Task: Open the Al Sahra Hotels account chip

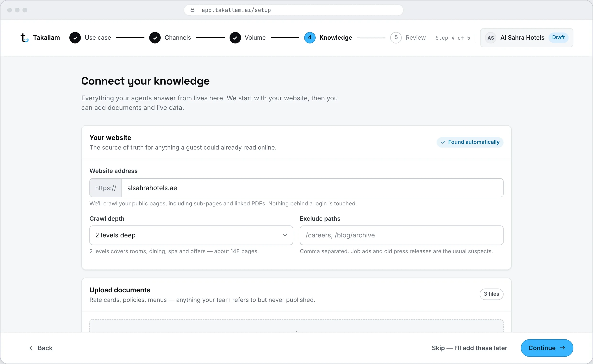Action: [x=527, y=38]
